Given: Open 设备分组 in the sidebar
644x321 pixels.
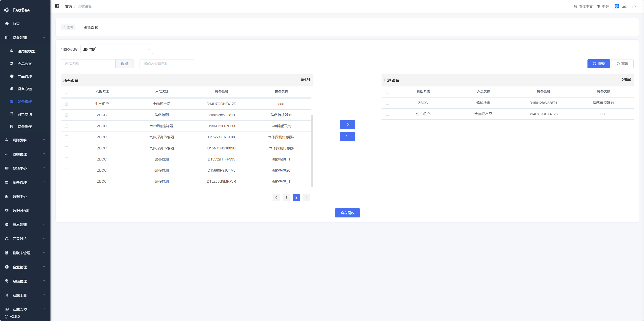Looking at the screenshot, I should coord(24,89).
